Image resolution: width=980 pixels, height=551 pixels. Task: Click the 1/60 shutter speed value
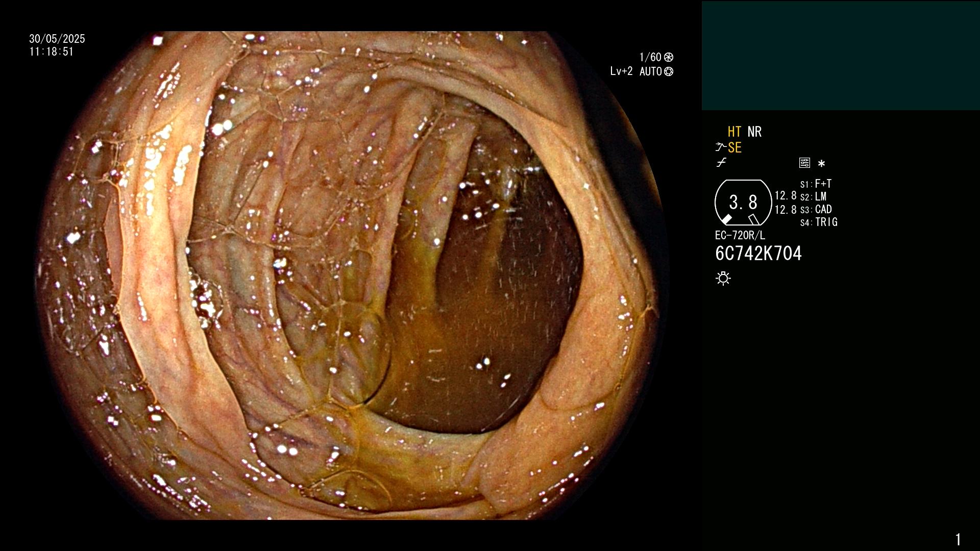(x=650, y=57)
